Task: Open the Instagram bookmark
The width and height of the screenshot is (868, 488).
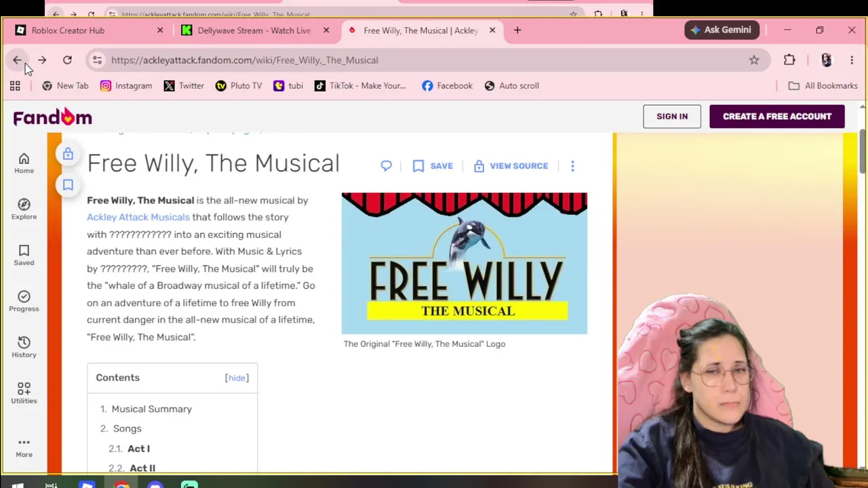Action: pos(126,85)
